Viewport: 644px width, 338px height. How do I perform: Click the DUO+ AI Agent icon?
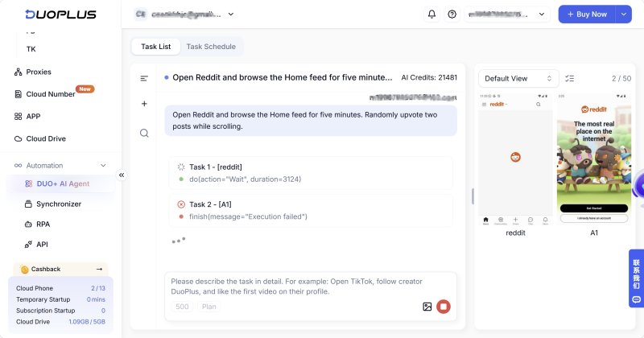click(28, 183)
